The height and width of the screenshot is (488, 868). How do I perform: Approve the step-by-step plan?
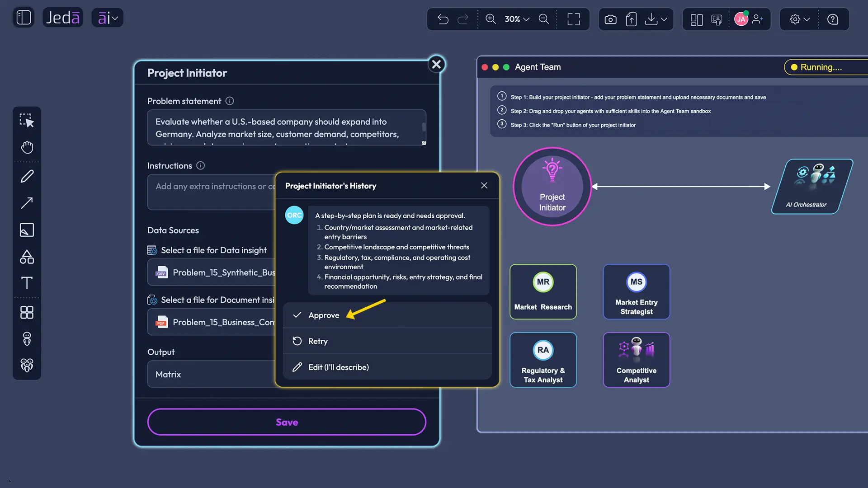tap(387, 315)
